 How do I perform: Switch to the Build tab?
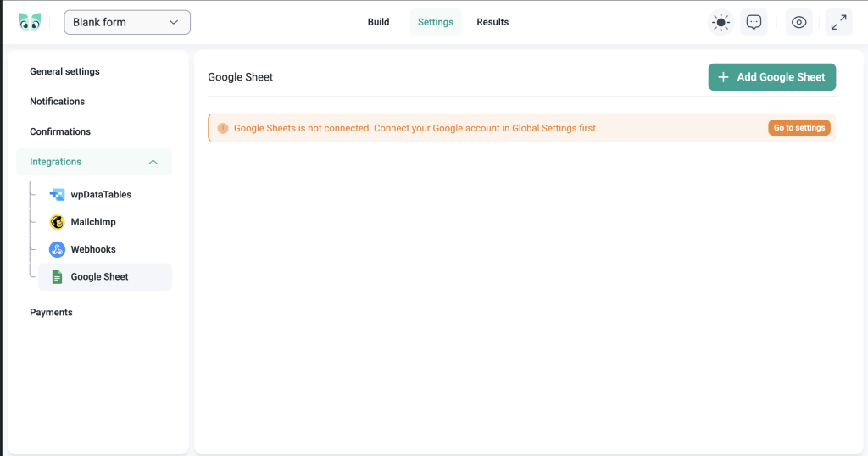tap(378, 22)
